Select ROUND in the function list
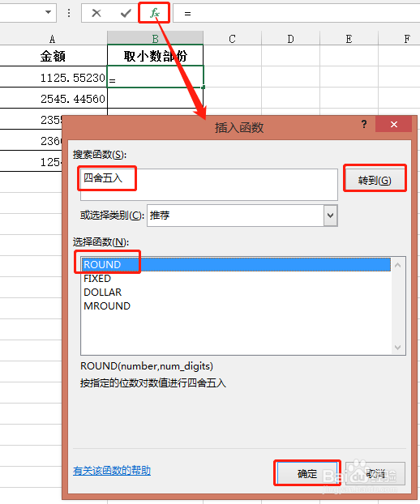420x504 pixels. point(236,264)
